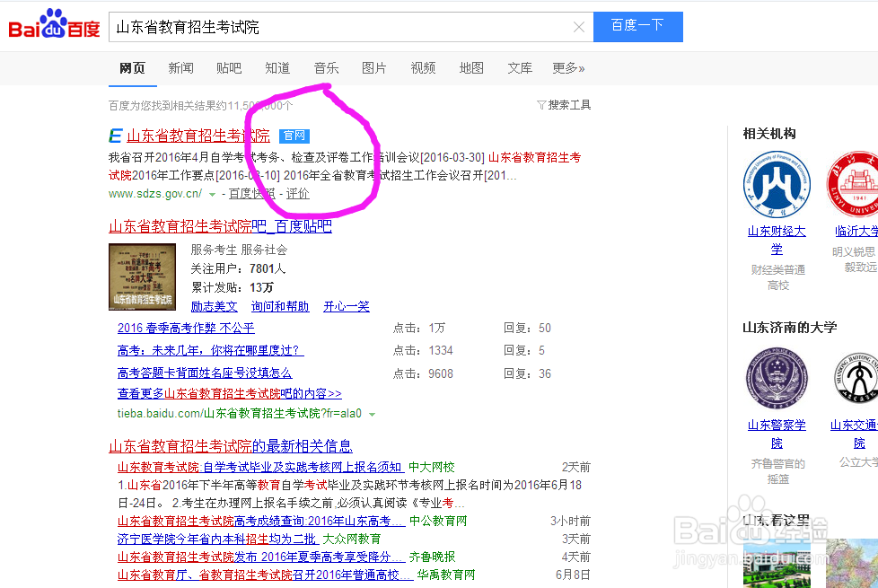
Task: Select the 网页 tab
Action: click(x=132, y=68)
